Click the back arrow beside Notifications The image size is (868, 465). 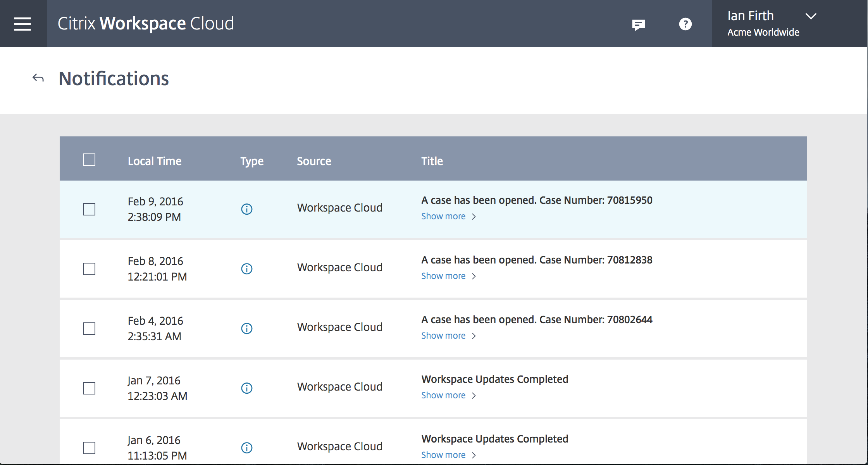tap(38, 78)
